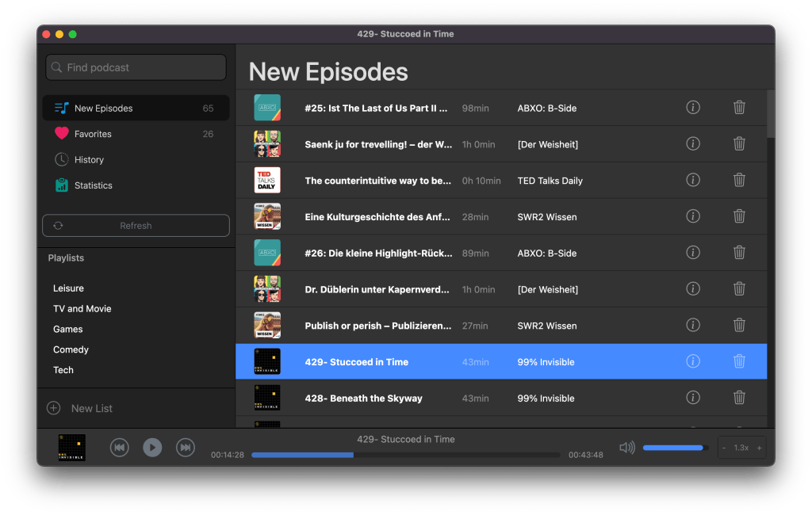Open History in the sidebar
The image size is (812, 515).
[89, 159]
